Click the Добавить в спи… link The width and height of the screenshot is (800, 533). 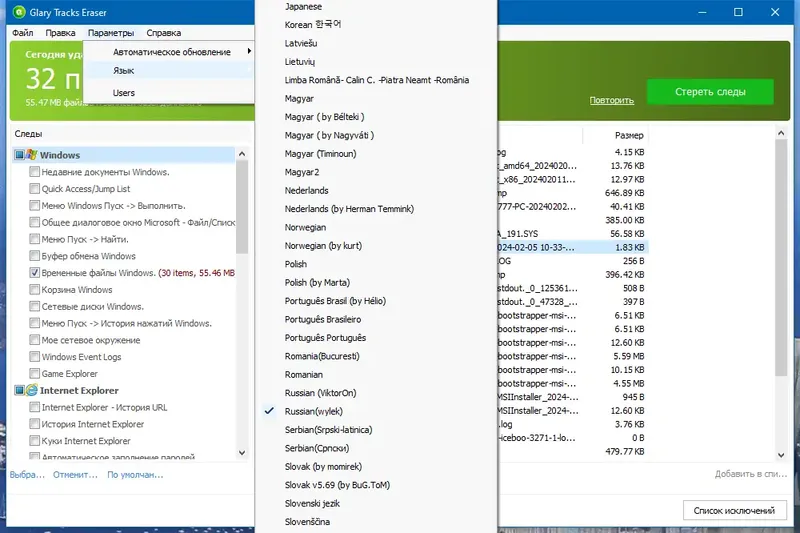751,474
